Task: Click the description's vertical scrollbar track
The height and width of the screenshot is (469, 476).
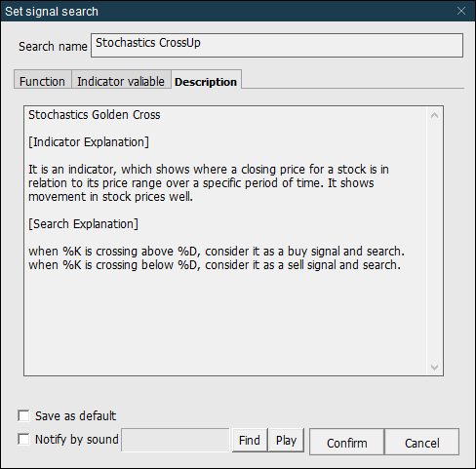Action: [x=434, y=241]
